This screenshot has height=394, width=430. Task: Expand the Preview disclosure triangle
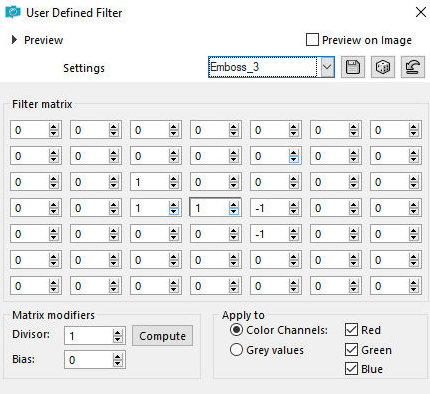14,40
